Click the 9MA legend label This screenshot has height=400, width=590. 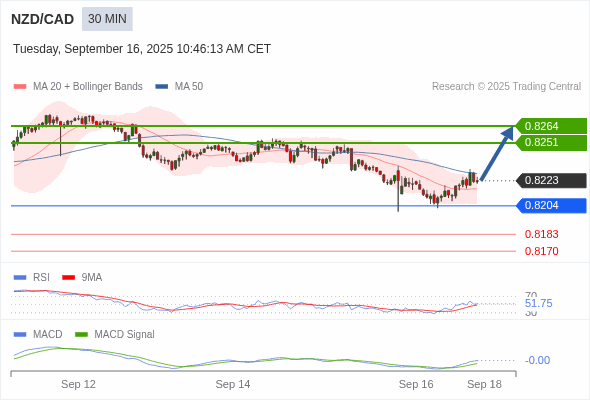tap(92, 277)
